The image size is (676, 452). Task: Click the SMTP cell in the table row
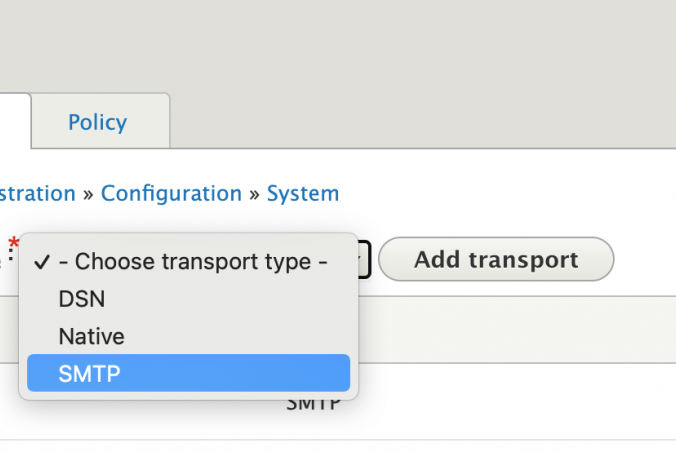[314, 404]
